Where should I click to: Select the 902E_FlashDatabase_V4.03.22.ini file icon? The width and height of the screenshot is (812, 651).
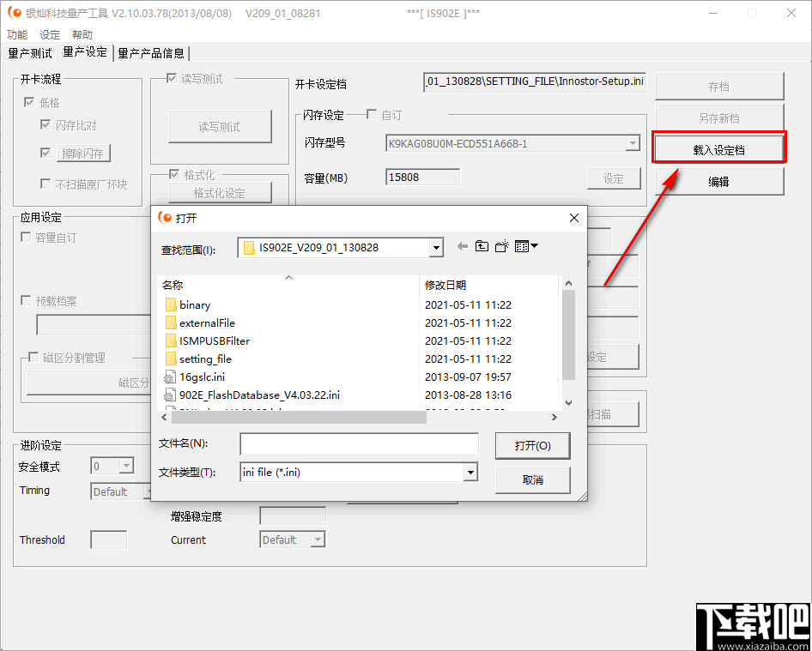[171, 395]
